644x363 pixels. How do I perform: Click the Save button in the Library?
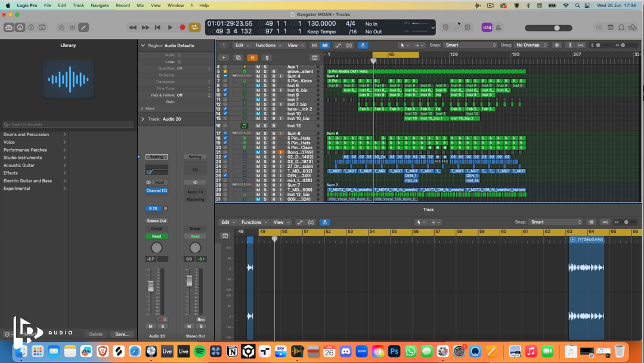[122, 334]
